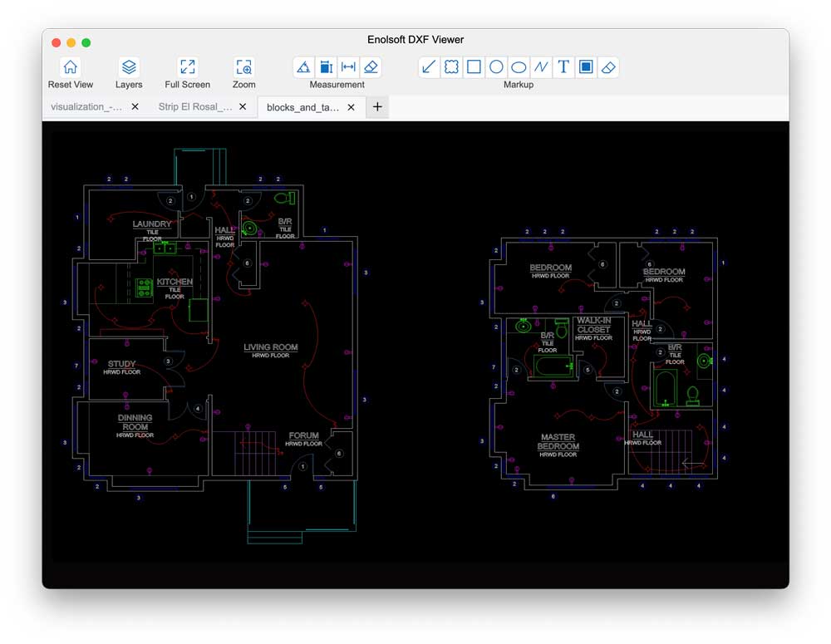831x644 pixels.
Task: Click the measurement eraser icon
Action: [x=371, y=67]
